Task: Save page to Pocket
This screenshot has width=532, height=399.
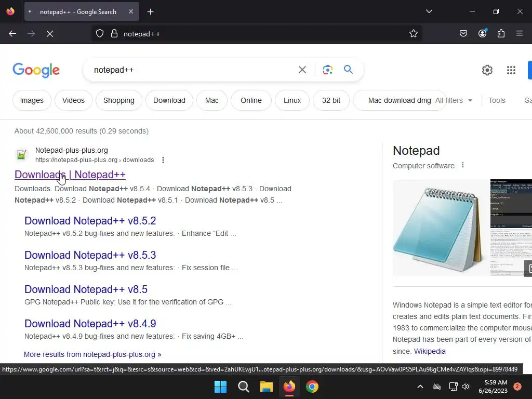Action: point(463,33)
